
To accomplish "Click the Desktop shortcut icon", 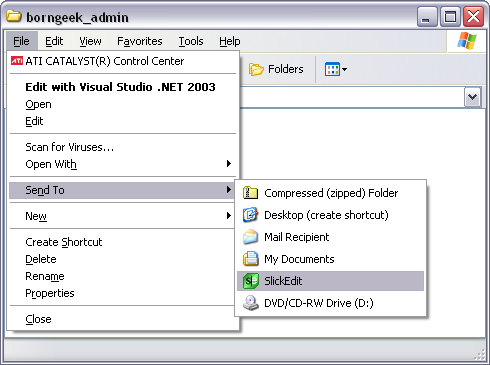I will point(250,215).
